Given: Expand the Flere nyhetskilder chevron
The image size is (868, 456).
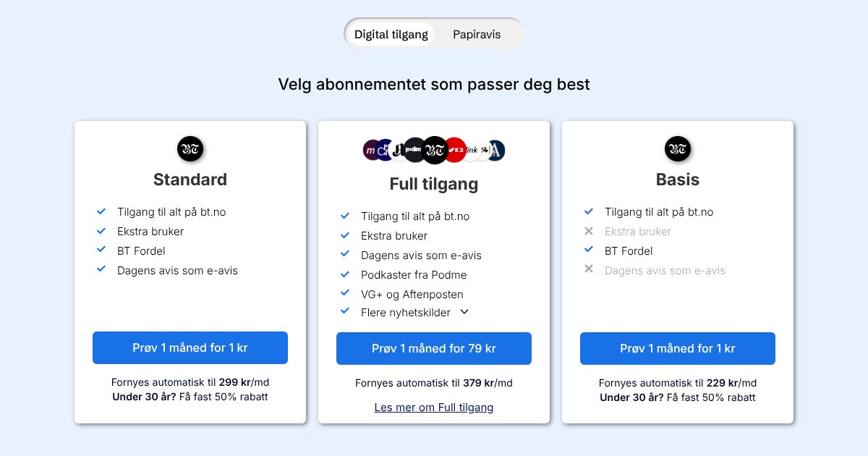Looking at the screenshot, I should coord(464,312).
